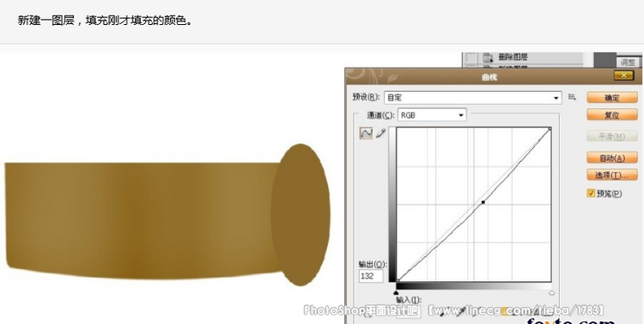Click the 确定 OK button
Image resolution: width=644 pixels, height=324 pixels.
(x=612, y=98)
